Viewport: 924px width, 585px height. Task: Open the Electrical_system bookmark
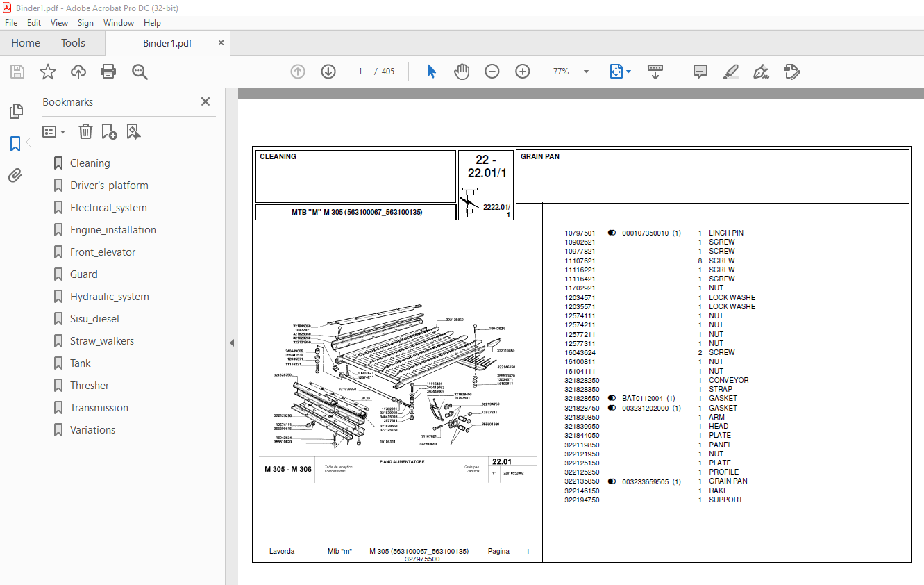(x=108, y=208)
